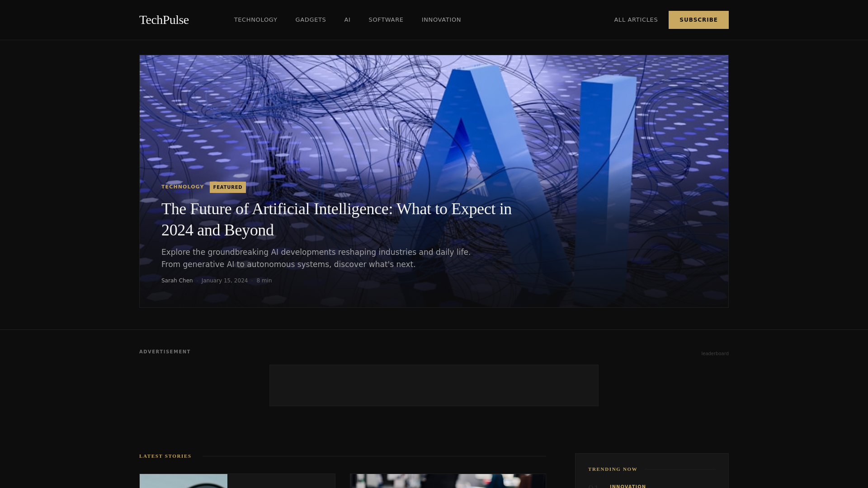The width and height of the screenshot is (868, 488).
Task: Click the Latest Stories heading
Action: (165, 456)
